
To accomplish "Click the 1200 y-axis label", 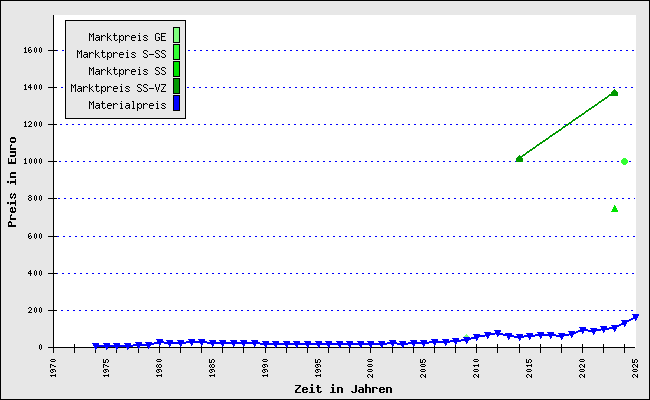I will [33, 124].
